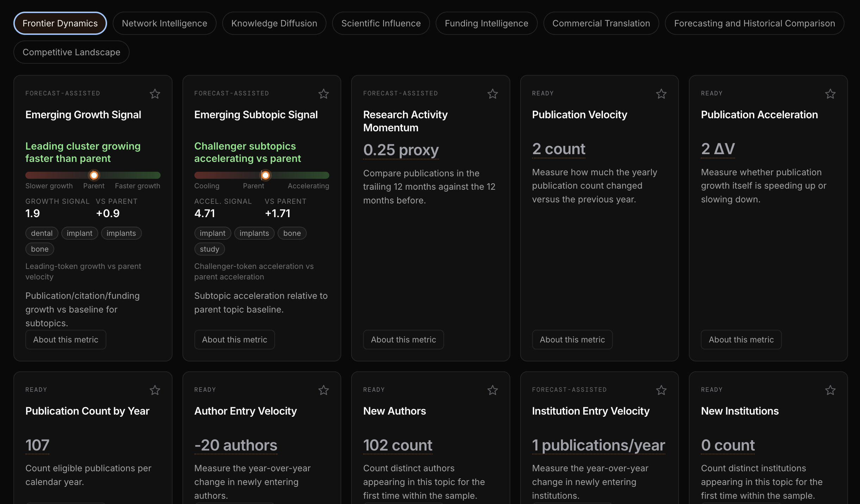Switch to Network Intelligence tab
Image resolution: width=860 pixels, height=504 pixels.
click(164, 23)
